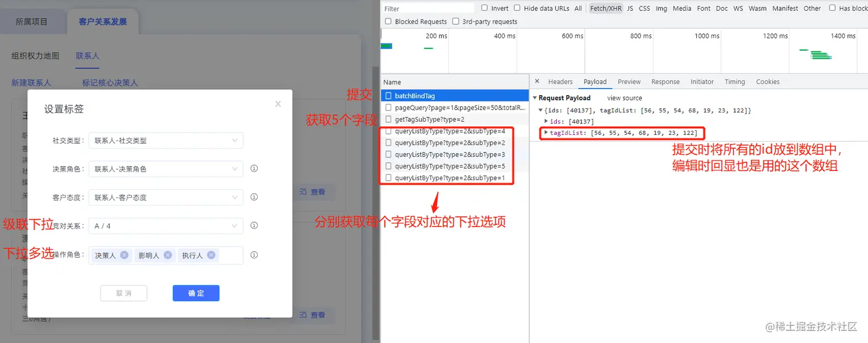Collapse the Request Payload section
The image size is (868, 343).
pyautogui.click(x=535, y=98)
